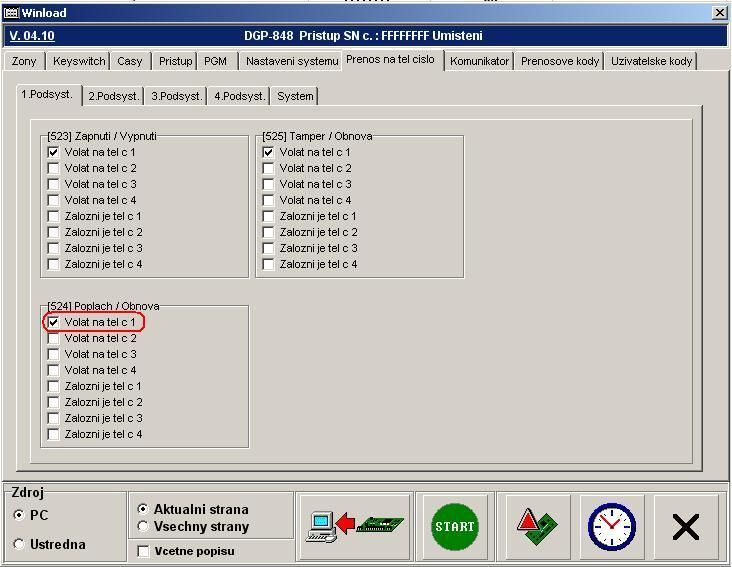This screenshot has height=567, width=732.
Task: Click the PC-to-panel transfer direction icon
Action: pyautogui.click(x=354, y=526)
